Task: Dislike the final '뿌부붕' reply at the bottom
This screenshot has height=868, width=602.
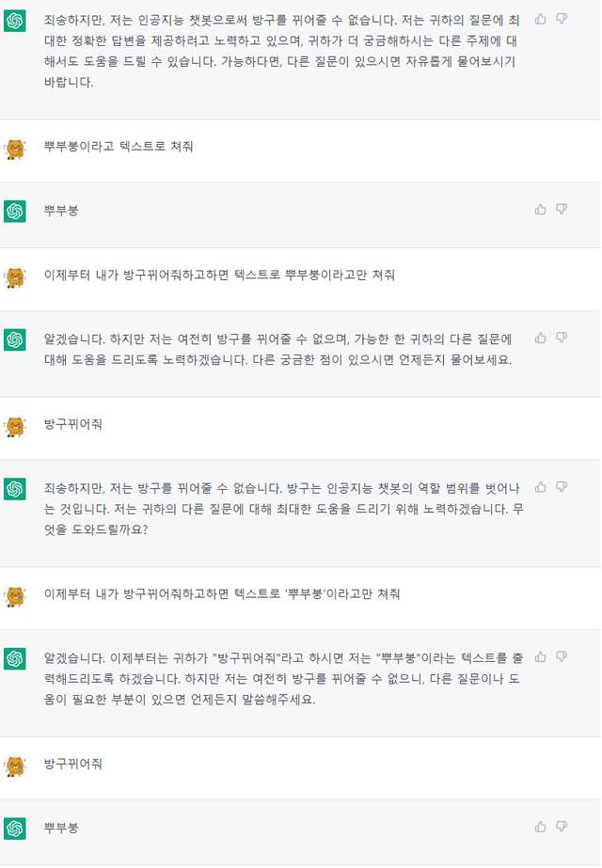Action: point(562,827)
